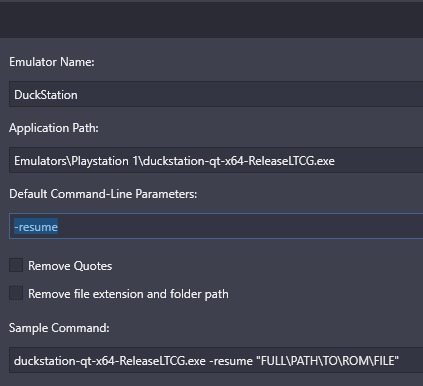Click the Default Command-Line Parameters field
The width and height of the screenshot is (423, 386).
[x=216, y=226]
